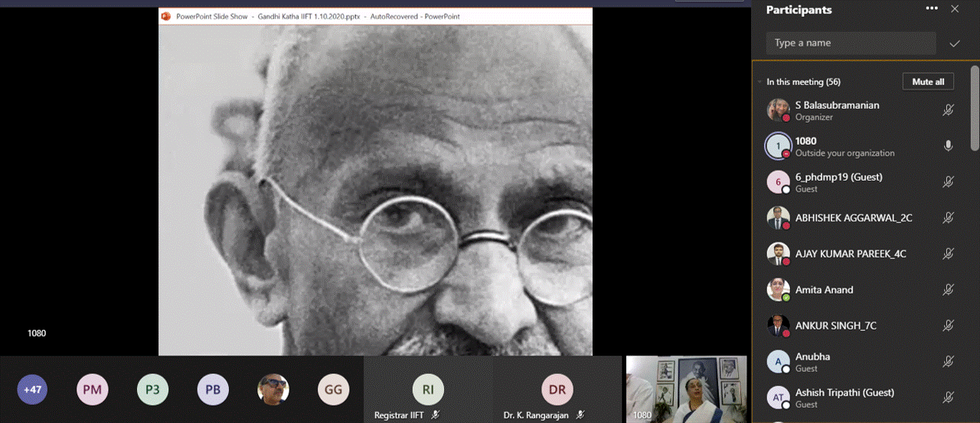Click the Participants panel heading

pyautogui.click(x=799, y=10)
